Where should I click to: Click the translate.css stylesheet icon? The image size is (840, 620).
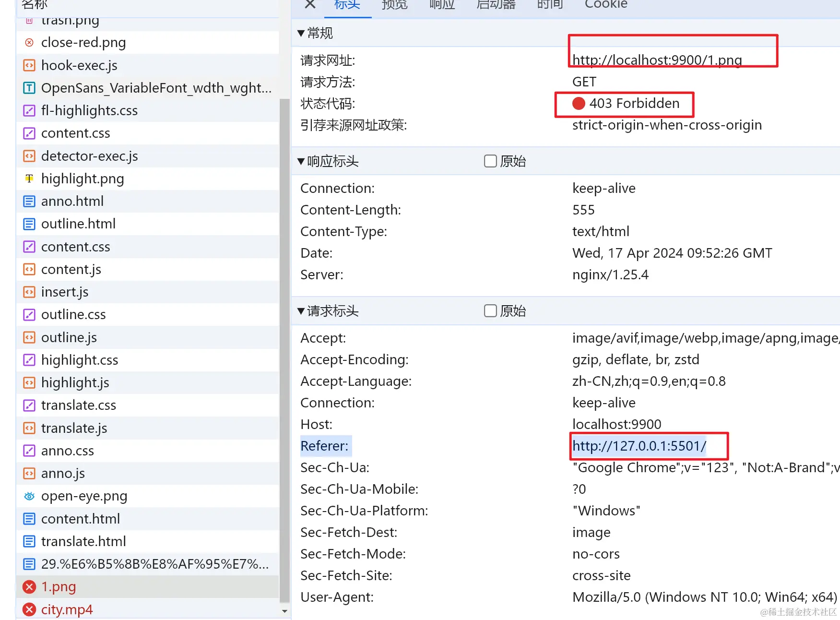click(x=29, y=405)
